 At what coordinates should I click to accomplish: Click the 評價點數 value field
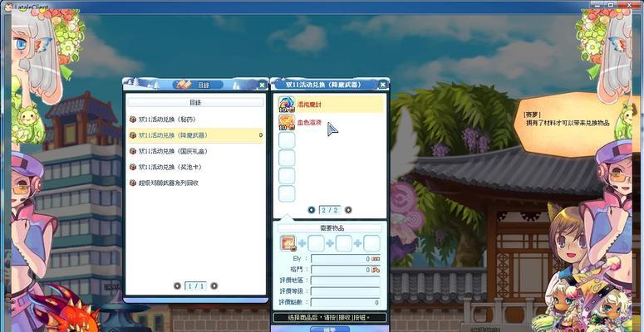point(346,302)
